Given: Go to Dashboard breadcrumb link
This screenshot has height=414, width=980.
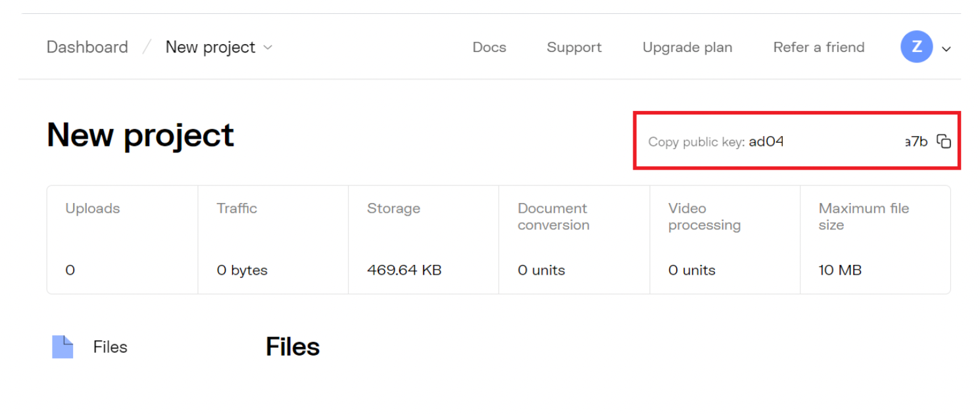Looking at the screenshot, I should tap(87, 47).
